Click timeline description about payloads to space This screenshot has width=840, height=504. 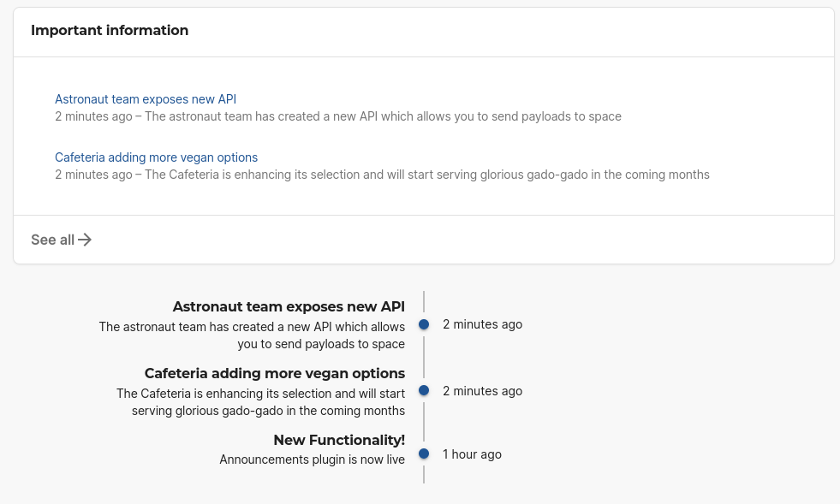pos(252,335)
